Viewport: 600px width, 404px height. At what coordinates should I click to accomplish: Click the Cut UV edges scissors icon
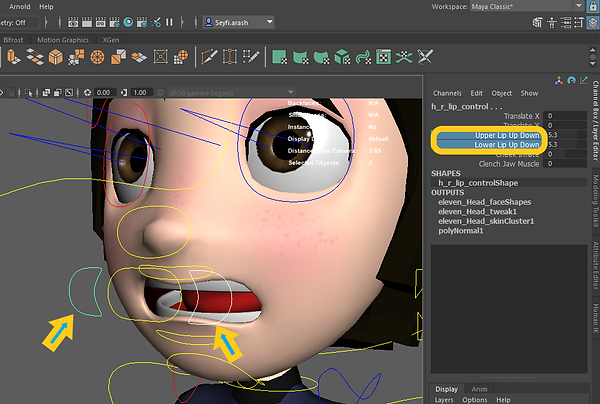pyautogui.click(x=425, y=57)
